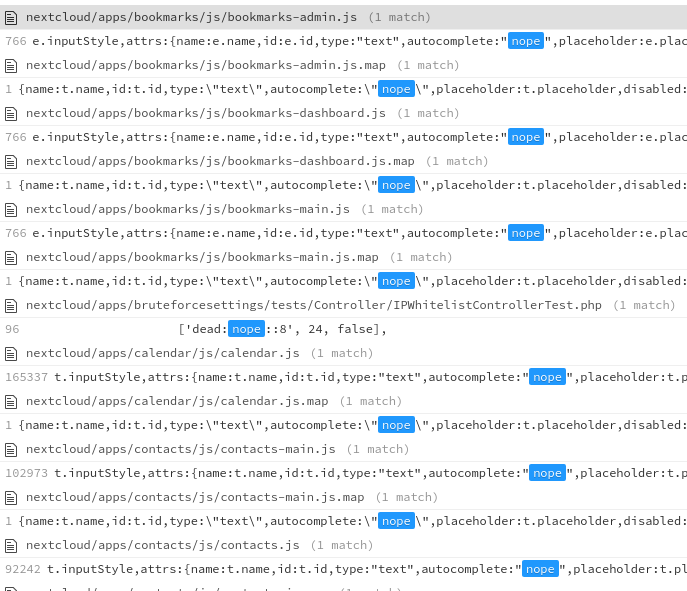Screen dimensions: 687x591
Task: Go to line 1 match in bookmarks-admin.js.map
Action: [344, 89]
